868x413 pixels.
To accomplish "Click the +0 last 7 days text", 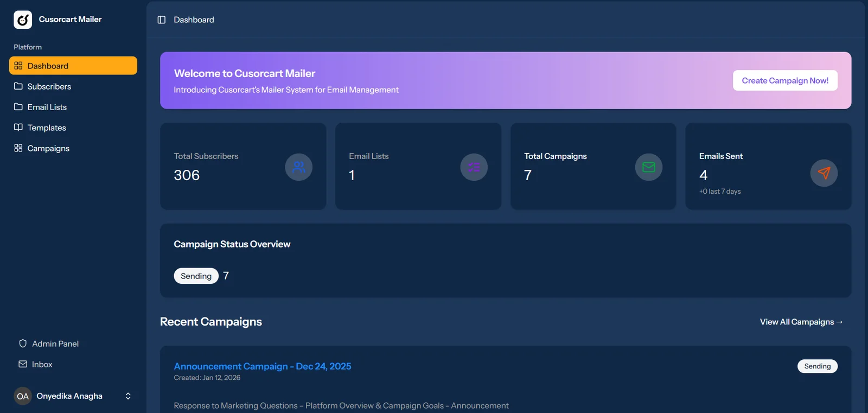I will point(720,192).
